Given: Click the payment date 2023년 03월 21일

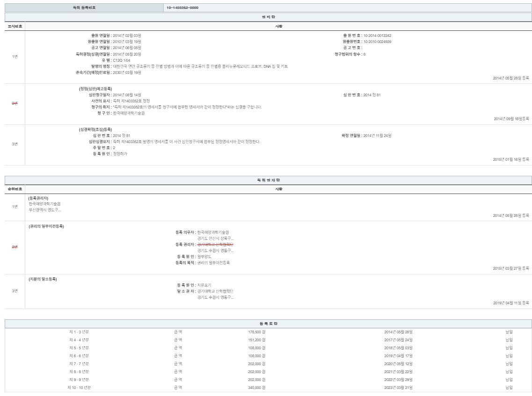Looking at the screenshot, I should (x=398, y=387).
